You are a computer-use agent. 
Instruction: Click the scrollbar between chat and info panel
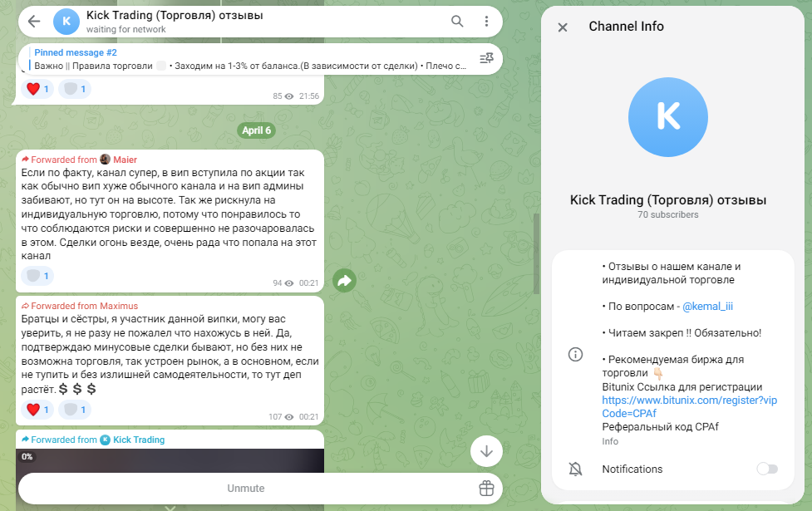click(537, 253)
